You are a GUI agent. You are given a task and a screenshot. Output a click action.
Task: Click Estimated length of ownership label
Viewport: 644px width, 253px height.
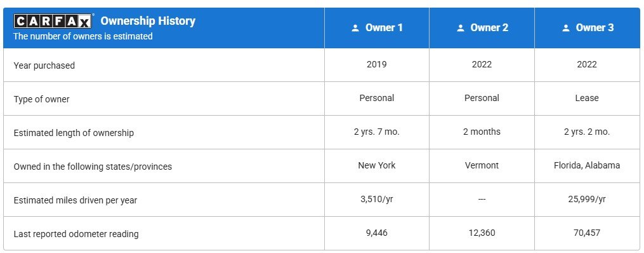74,133
